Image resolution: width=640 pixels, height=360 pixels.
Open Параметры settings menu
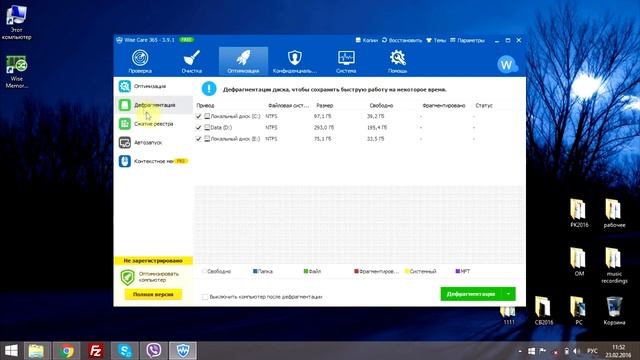pos(467,40)
